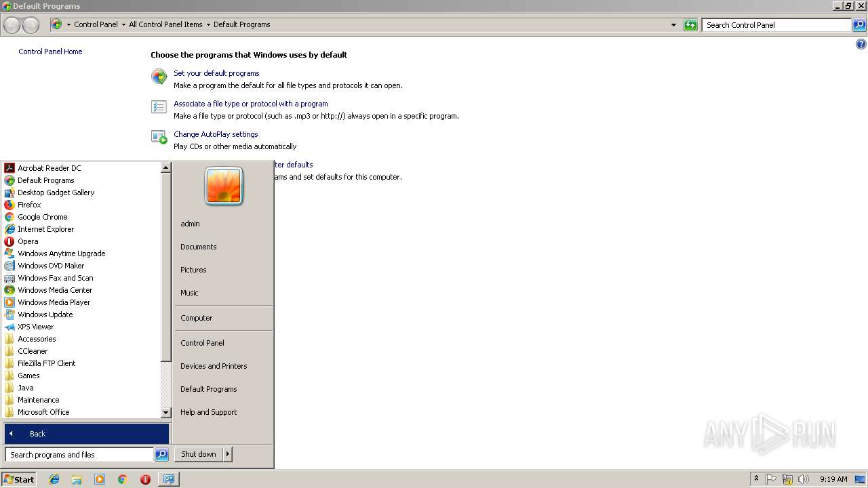Click the user account picture
Viewport: 868px width, 488px height.
click(x=224, y=186)
